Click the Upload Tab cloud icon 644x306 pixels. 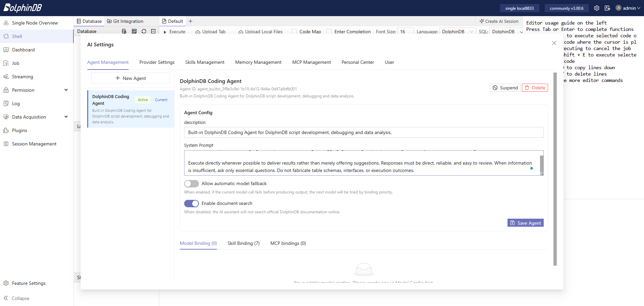[198, 32]
